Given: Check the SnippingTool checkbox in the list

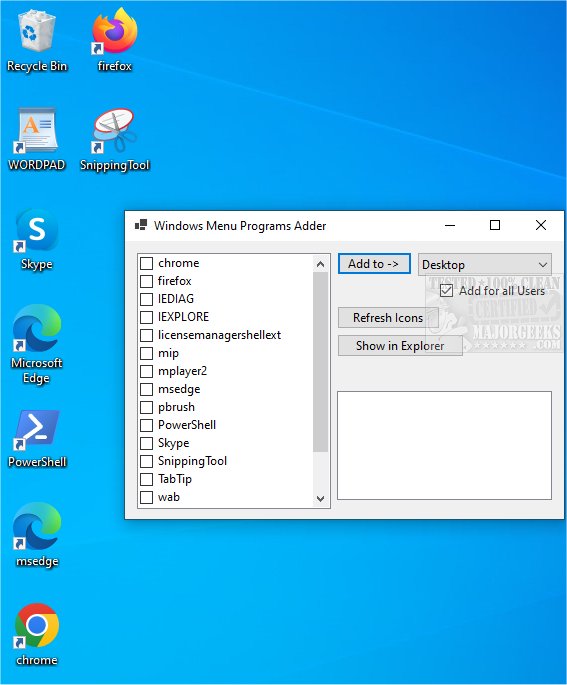Looking at the screenshot, I should click(146, 461).
